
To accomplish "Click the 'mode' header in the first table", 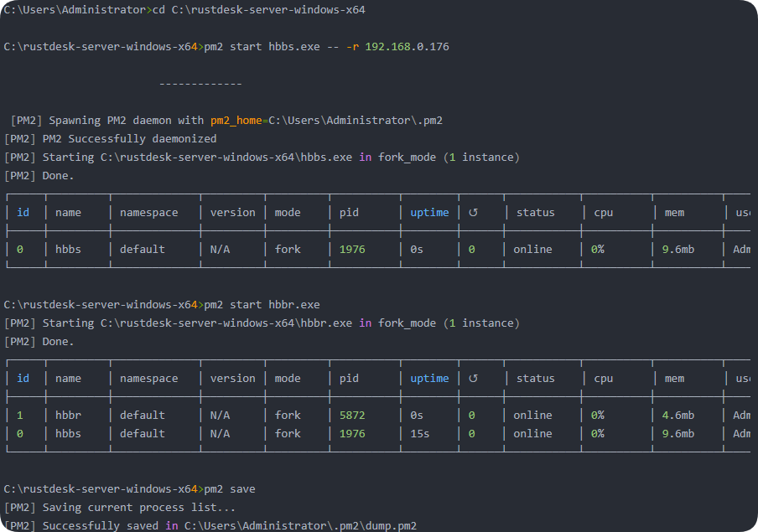I will click(x=288, y=213).
